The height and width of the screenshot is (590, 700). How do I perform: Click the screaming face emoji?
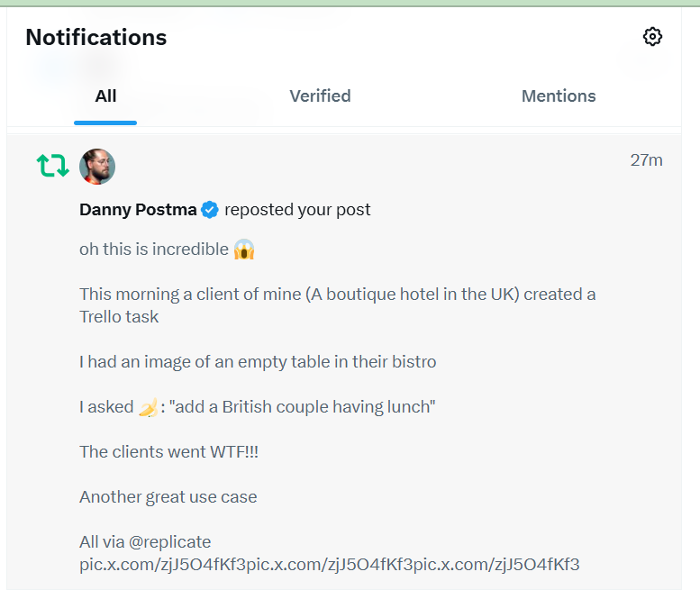[244, 250]
